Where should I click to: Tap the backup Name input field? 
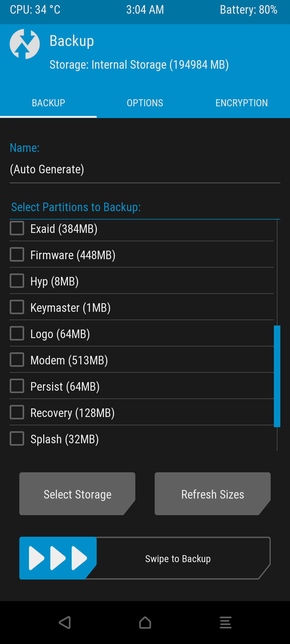tap(145, 170)
